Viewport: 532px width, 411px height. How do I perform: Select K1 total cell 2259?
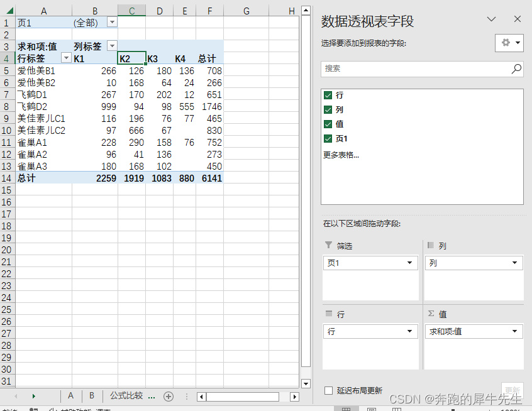click(x=95, y=178)
